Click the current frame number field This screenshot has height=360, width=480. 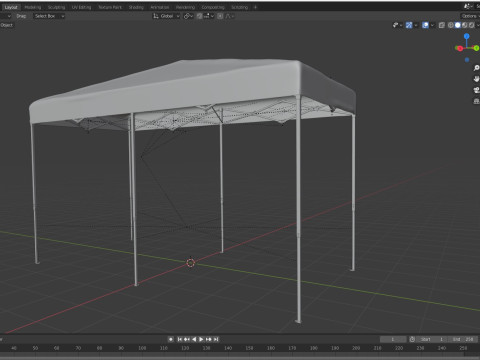(393, 339)
